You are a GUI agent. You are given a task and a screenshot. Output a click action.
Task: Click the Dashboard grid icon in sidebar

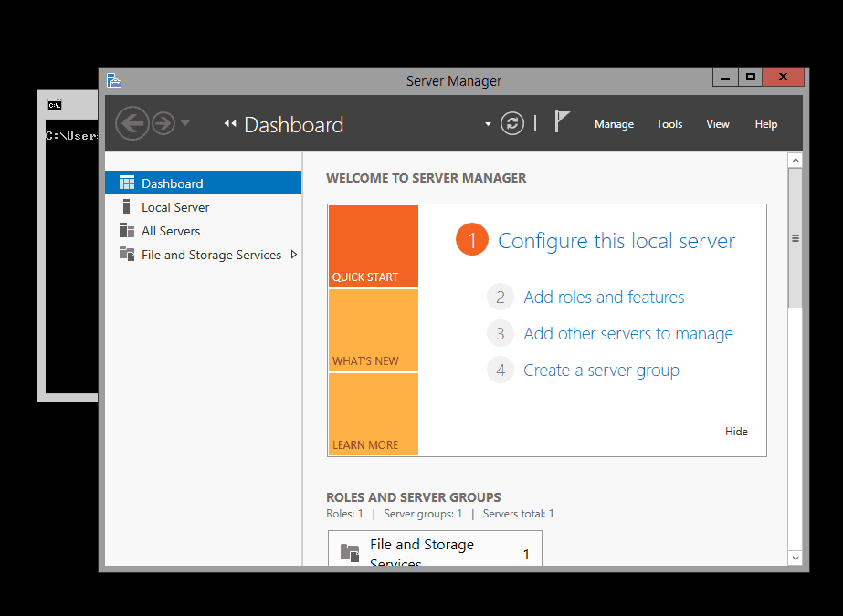[x=127, y=183]
